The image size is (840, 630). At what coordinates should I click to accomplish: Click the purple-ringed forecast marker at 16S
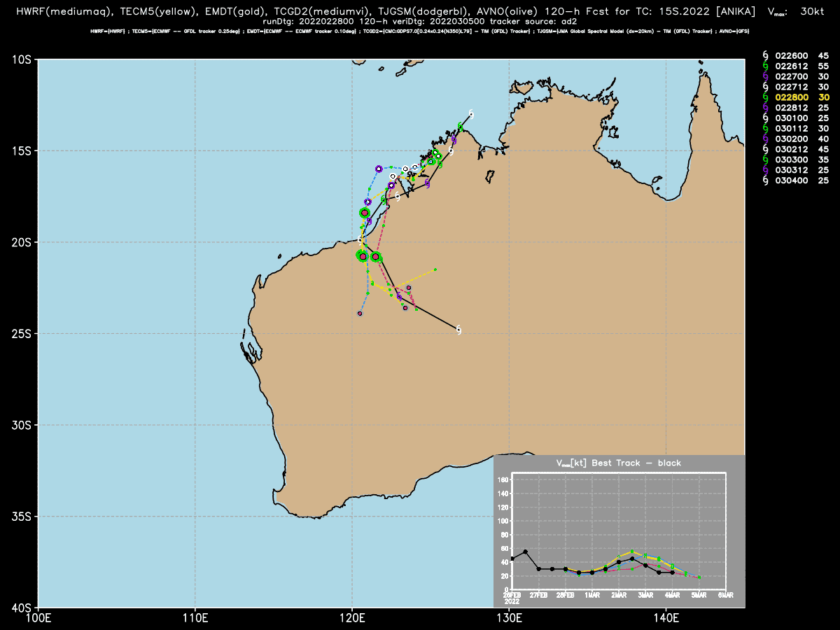click(379, 169)
